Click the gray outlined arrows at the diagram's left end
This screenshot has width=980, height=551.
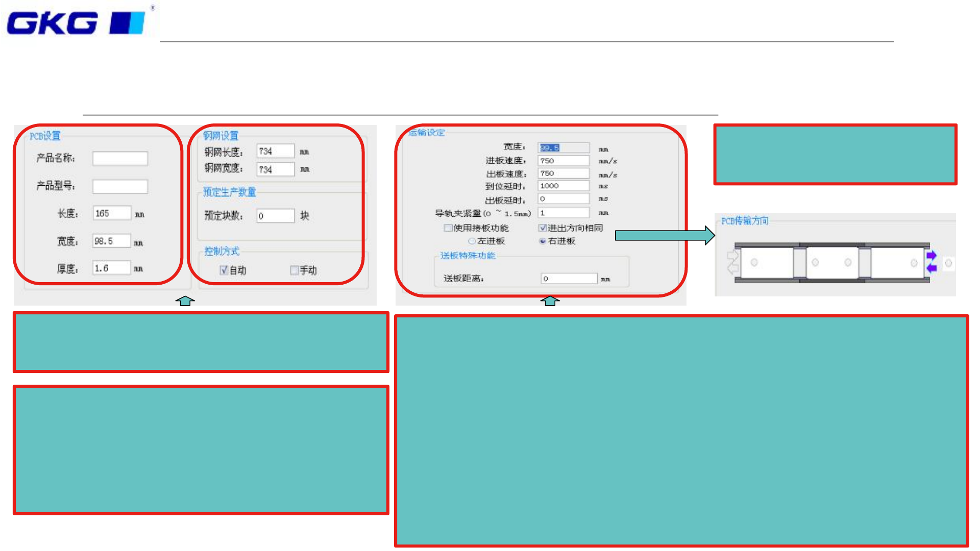point(733,262)
